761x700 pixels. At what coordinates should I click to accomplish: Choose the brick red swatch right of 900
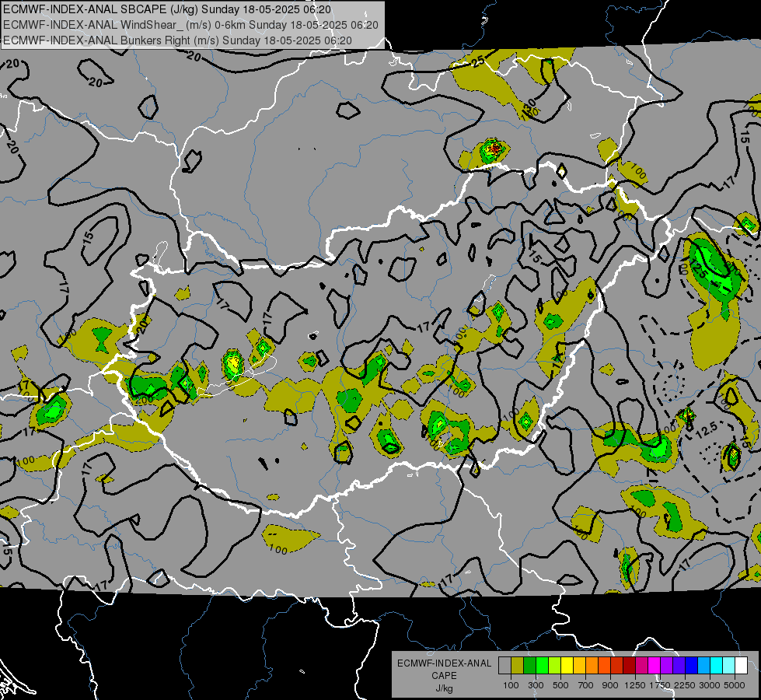tap(617, 665)
